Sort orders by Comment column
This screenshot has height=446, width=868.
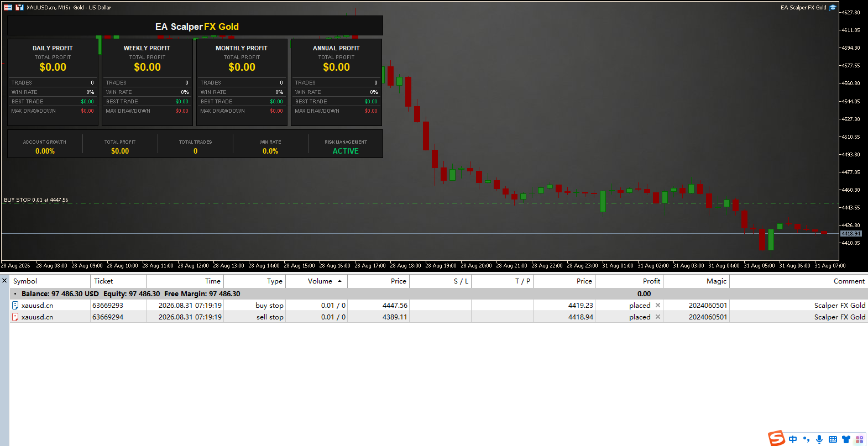[x=799, y=281]
